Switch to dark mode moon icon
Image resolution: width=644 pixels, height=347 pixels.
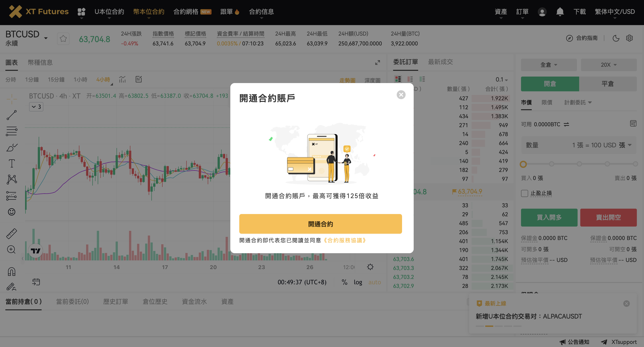click(x=616, y=38)
